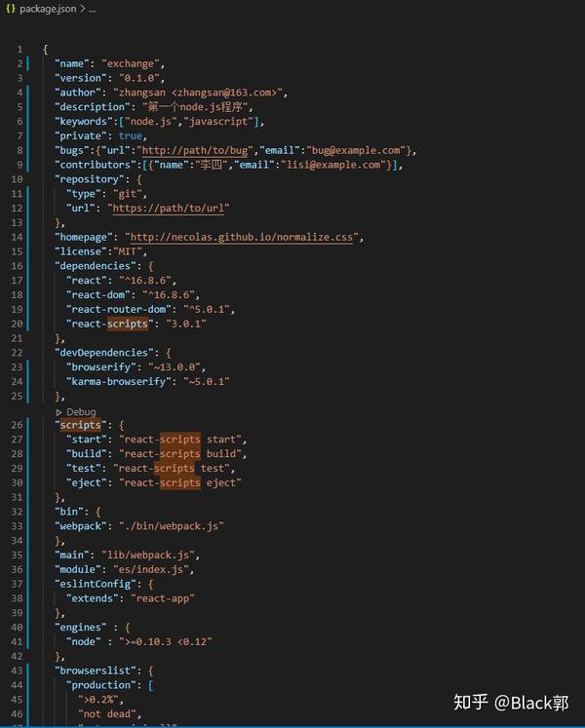Click line number 43 for browserslist
This screenshot has width=585, height=728.
(17, 671)
